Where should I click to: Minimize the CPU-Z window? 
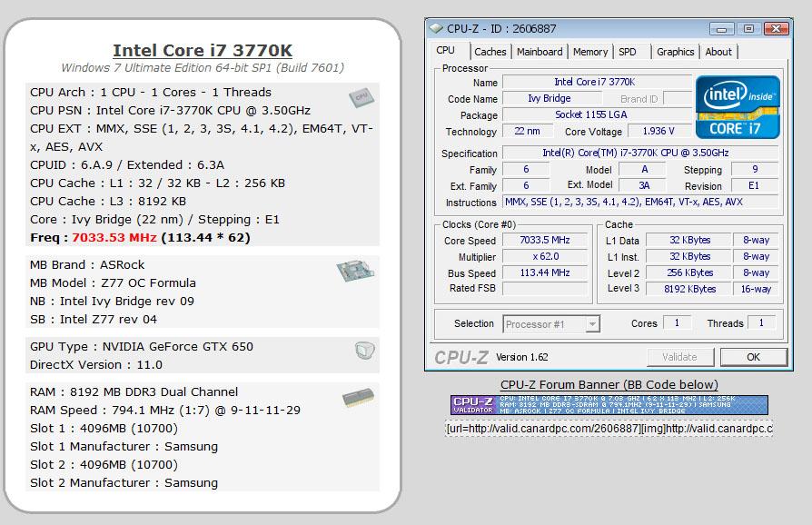click(x=721, y=29)
